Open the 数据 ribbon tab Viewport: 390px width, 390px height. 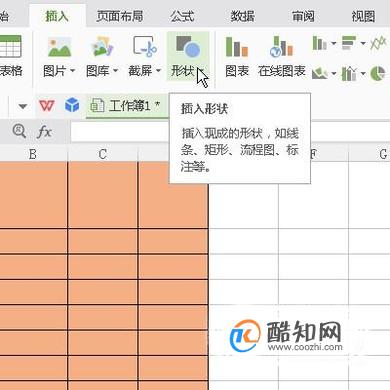243,16
